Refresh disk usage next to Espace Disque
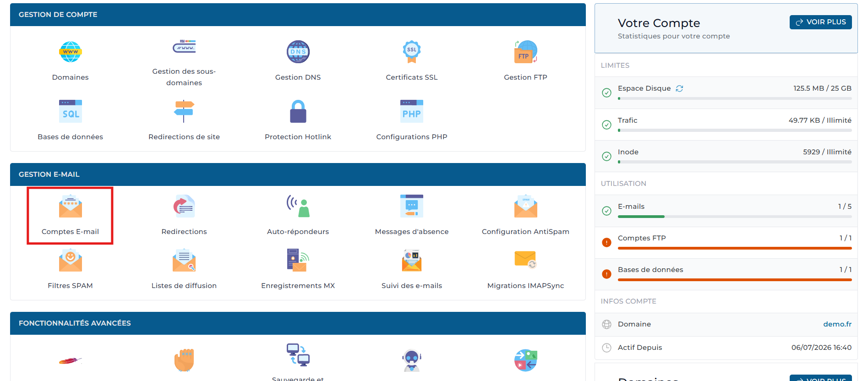868x381 pixels. tap(679, 88)
